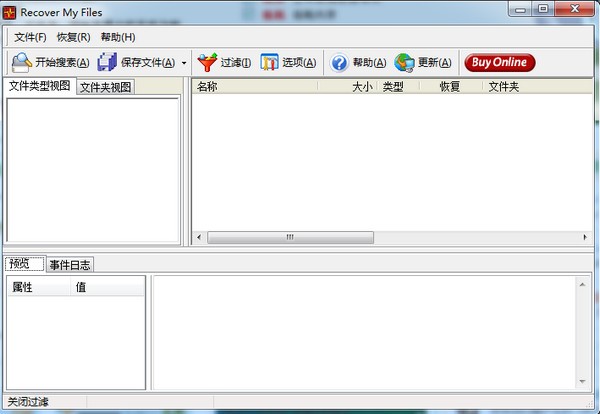Switch to the 文件类型视图 tab
The height and width of the screenshot is (414, 600).
39,86
